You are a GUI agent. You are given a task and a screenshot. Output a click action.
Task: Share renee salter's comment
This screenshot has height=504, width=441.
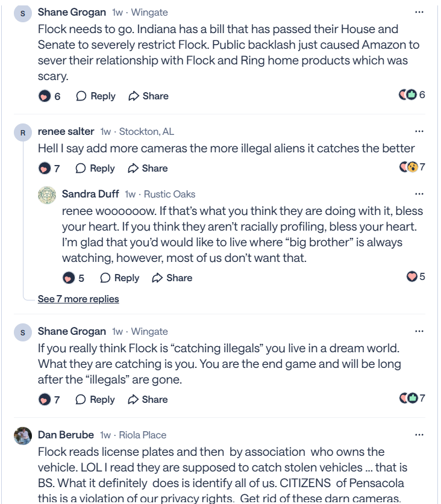[x=148, y=169]
